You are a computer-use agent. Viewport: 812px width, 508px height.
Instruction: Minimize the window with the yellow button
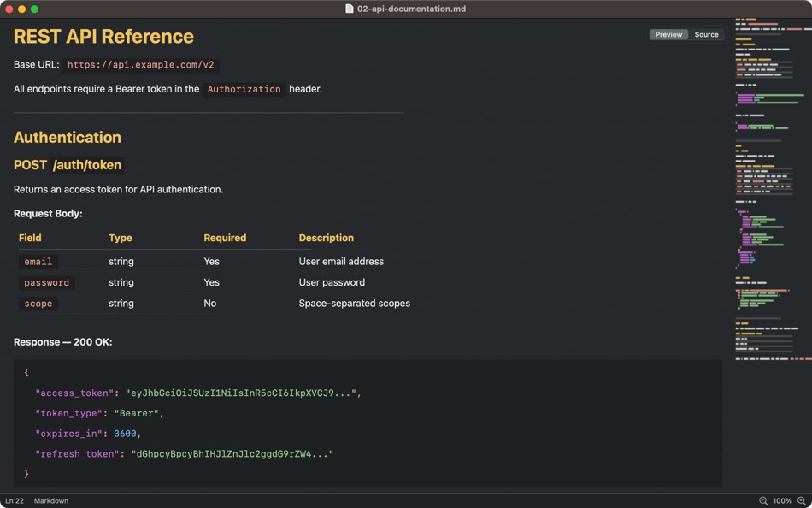pos(21,9)
